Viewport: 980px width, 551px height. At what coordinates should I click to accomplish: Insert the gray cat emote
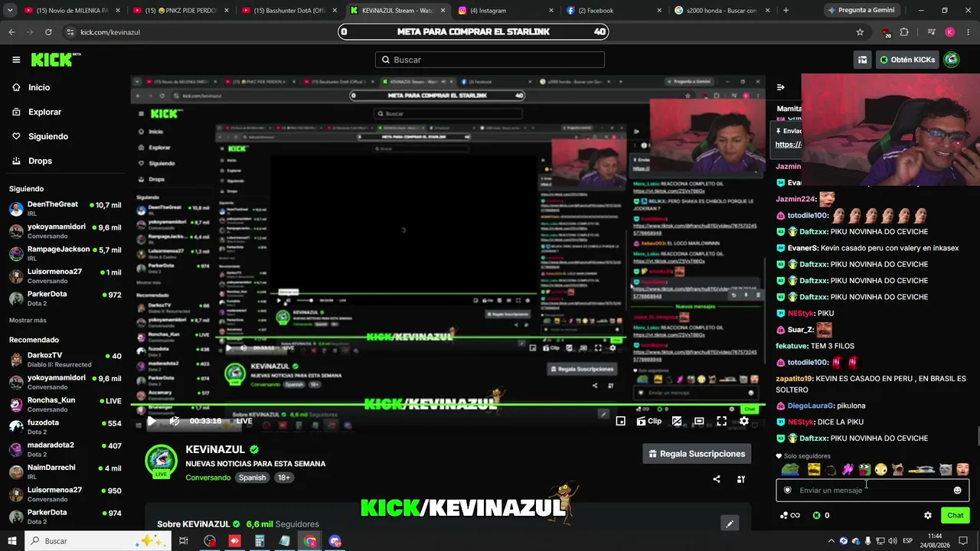[946, 469]
